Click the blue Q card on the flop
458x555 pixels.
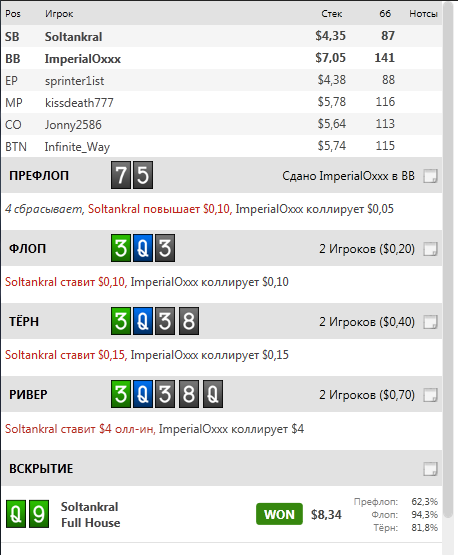point(143,248)
